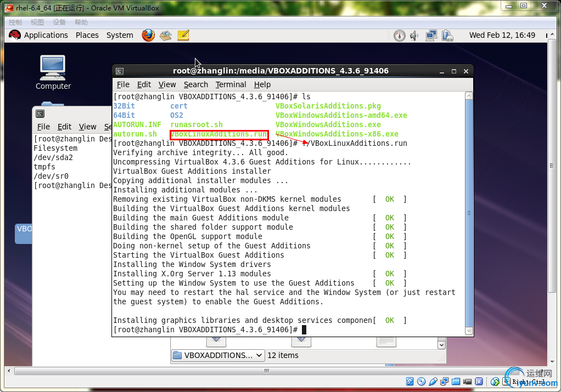Click the terminal vertical scrollbar thumb

pyautogui.click(x=469, y=213)
